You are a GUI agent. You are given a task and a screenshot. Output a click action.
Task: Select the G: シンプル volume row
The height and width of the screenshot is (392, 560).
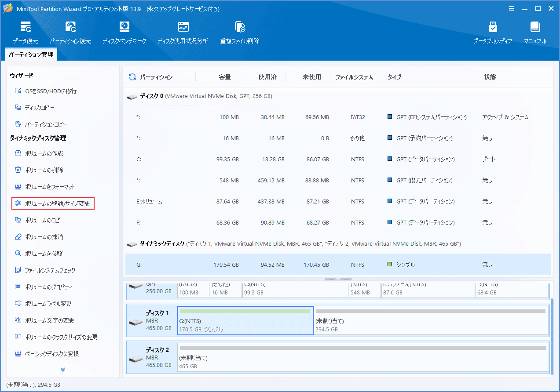click(x=339, y=265)
